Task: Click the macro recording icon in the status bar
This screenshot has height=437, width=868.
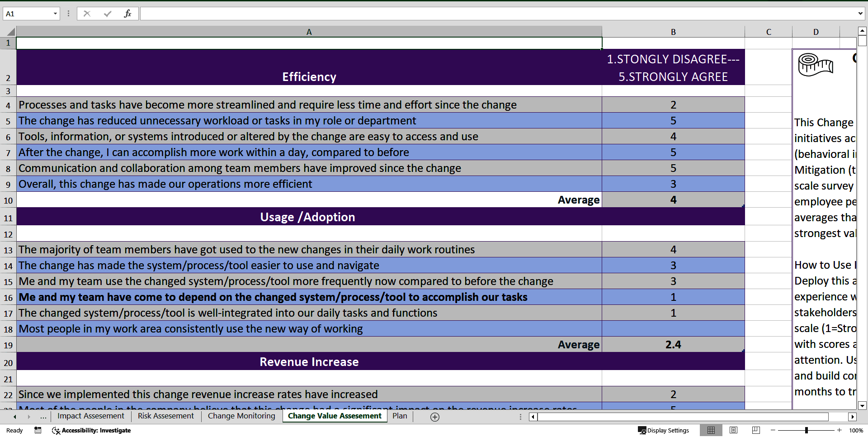Action: [x=38, y=430]
